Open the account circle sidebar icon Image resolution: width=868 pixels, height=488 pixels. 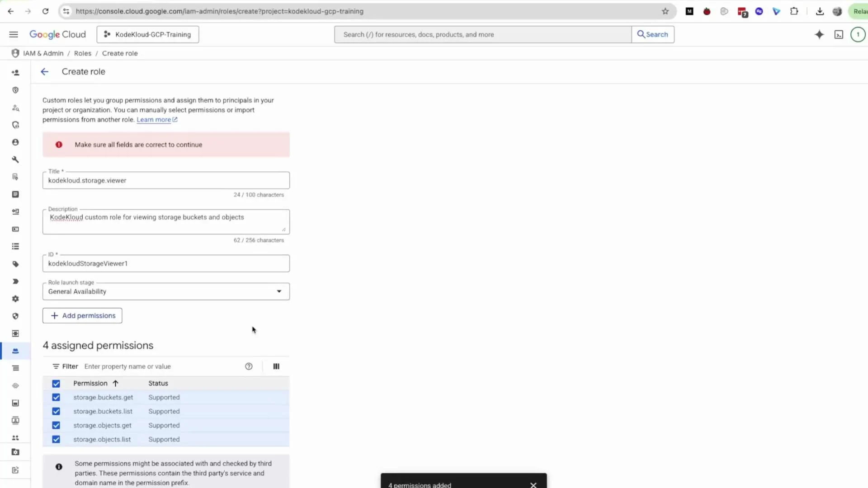[x=15, y=142]
